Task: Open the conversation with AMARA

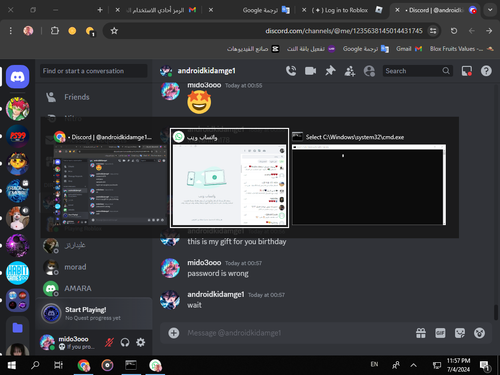Action: pyautogui.click(x=93, y=288)
